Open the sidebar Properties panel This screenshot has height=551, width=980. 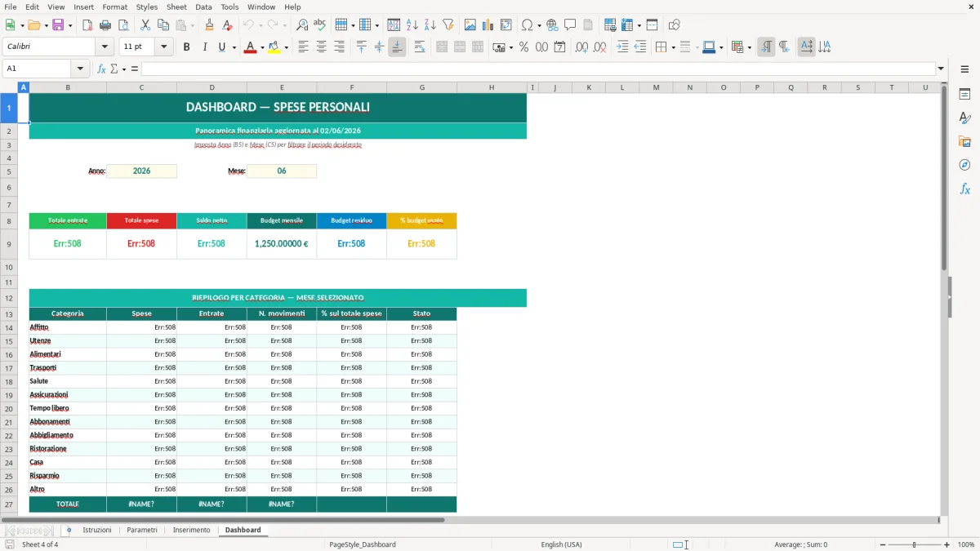coord(964,95)
